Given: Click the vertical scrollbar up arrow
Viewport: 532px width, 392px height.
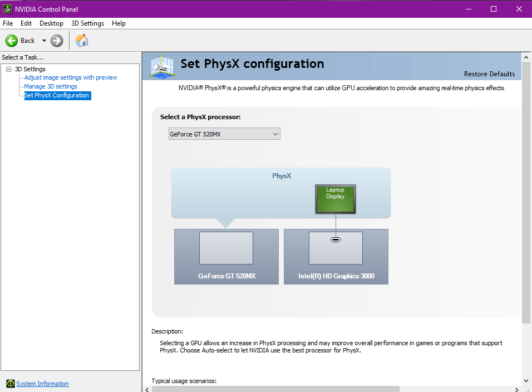Looking at the screenshot, I should click(x=526, y=57).
